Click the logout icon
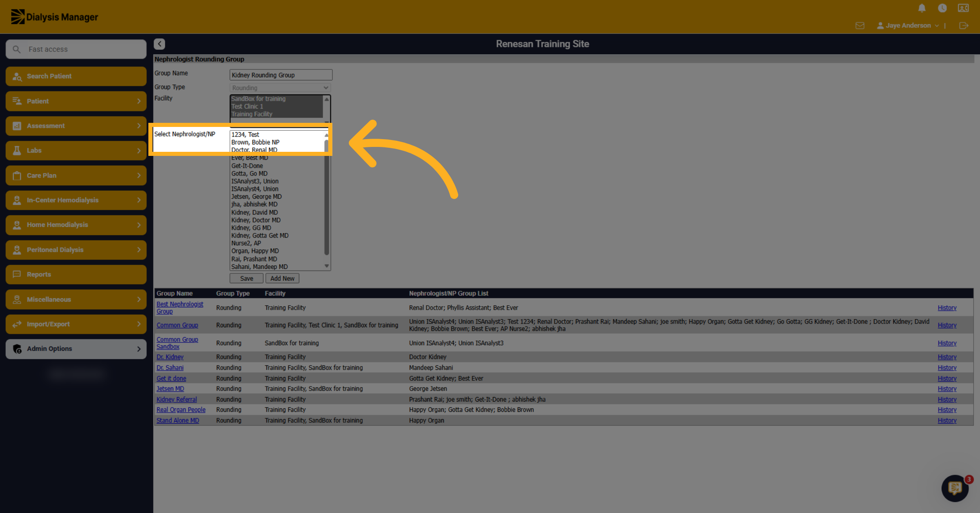Viewport: 980px width, 513px height. (x=964, y=25)
